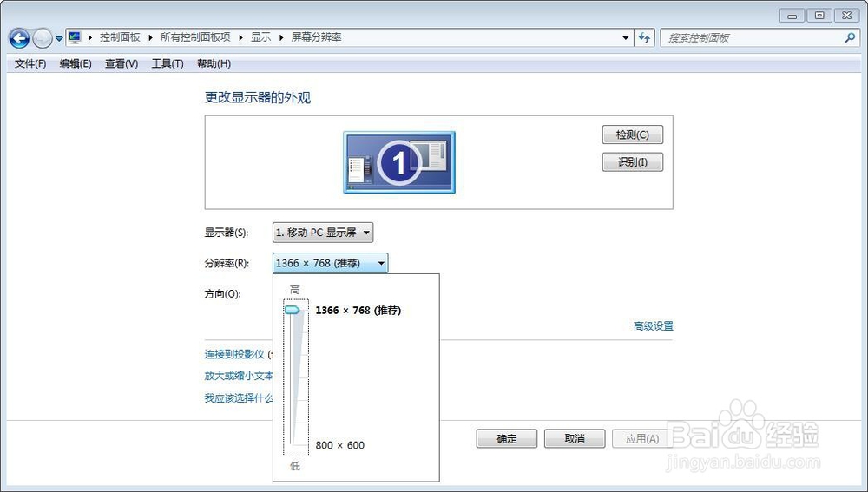Click the greyed-out forward navigation arrow
This screenshot has width=868, height=492.
point(42,38)
